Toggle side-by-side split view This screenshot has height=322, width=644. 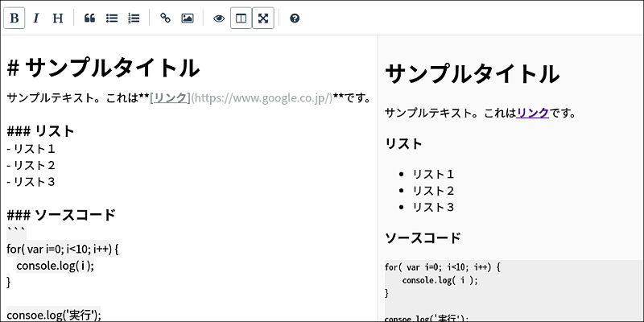coord(241,19)
